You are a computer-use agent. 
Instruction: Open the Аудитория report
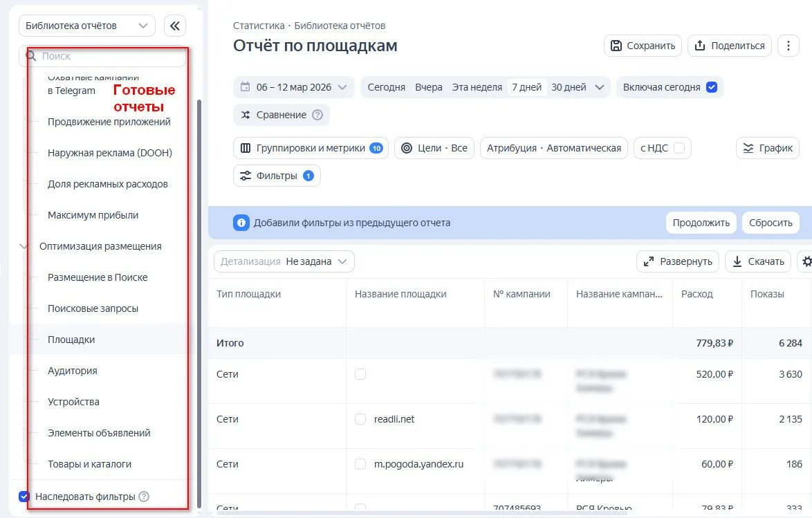click(73, 371)
